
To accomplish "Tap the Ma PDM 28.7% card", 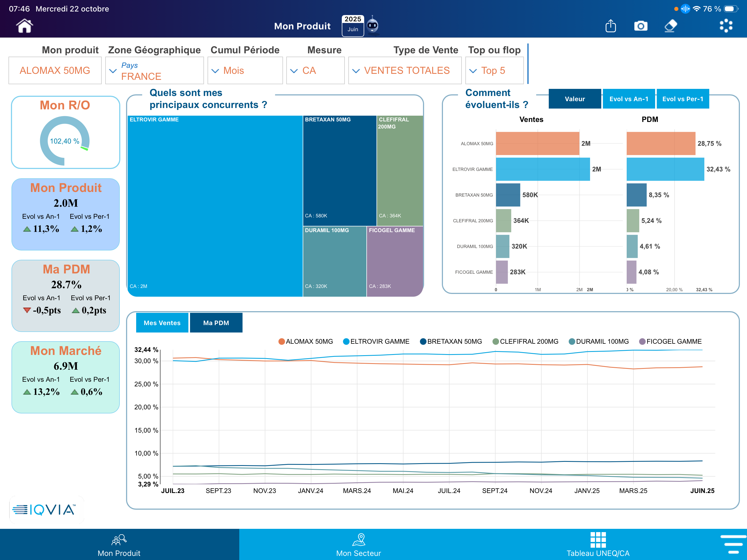I will [66, 296].
